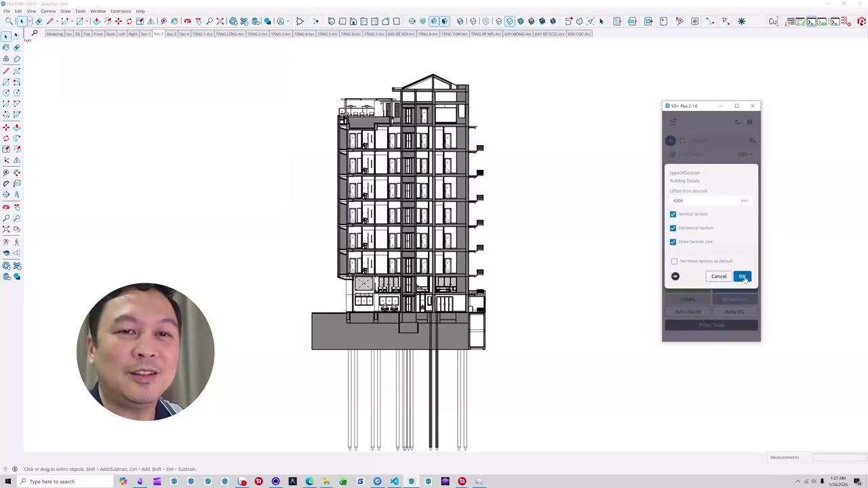This screenshot has width=868, height=488.
Task: Open the Select tool dropdown arrow
Action: tap(29, 22)
